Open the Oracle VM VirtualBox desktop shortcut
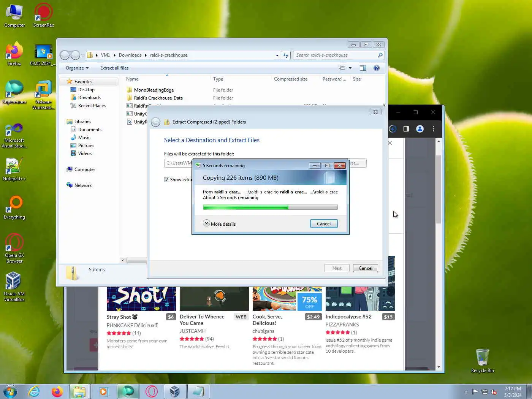Viewport: 532px width, 399px height. click(x=14, y=287)
